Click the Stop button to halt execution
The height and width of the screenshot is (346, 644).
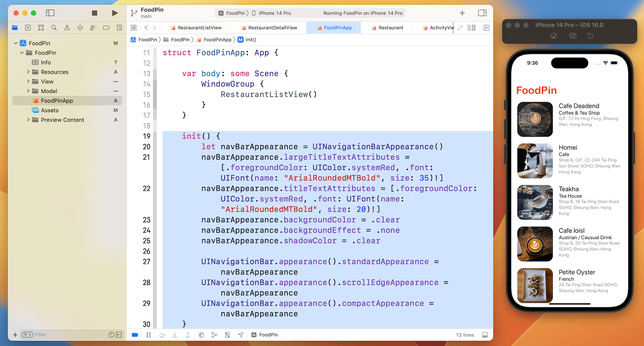(x=94, y=13)
